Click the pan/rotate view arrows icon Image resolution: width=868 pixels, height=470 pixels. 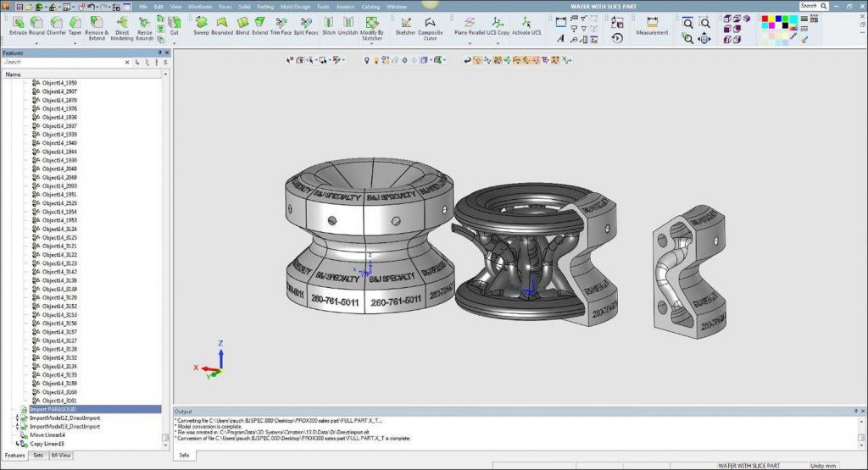tap(704, 39)
